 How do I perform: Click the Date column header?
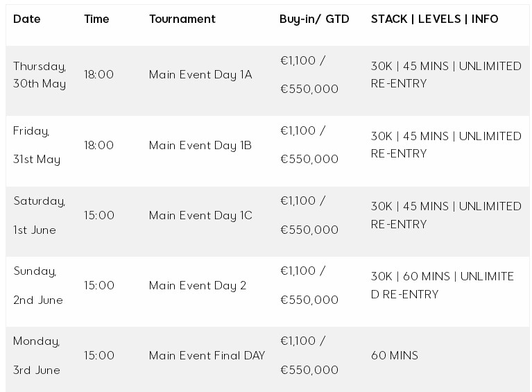[x=27, y=19]
